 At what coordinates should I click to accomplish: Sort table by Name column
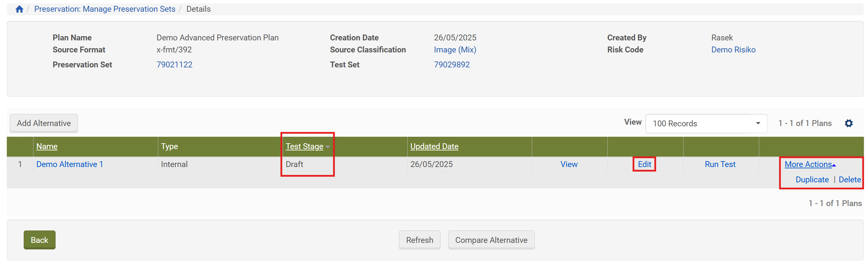(x=47, y=147)
